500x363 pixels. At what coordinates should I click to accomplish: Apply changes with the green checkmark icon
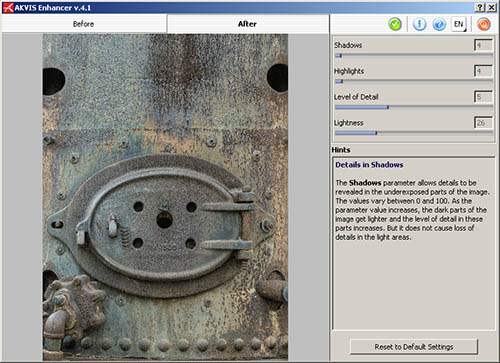click(395, 24)
